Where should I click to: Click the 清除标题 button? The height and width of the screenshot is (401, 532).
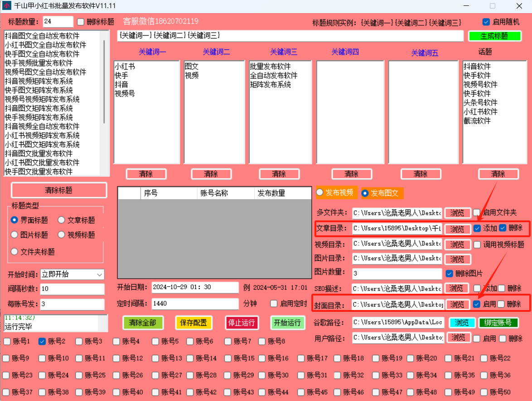(59, 190)
